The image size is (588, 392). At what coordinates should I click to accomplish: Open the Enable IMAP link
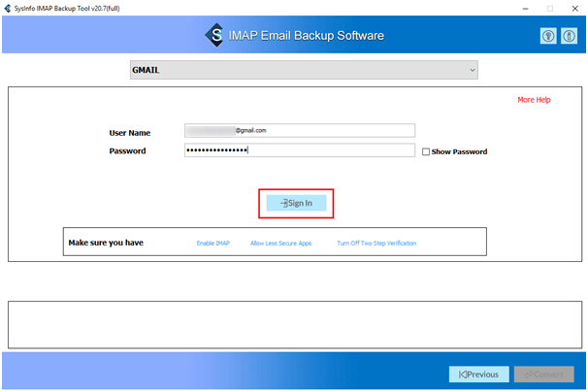pyautogui.click(x=213, y=244)
